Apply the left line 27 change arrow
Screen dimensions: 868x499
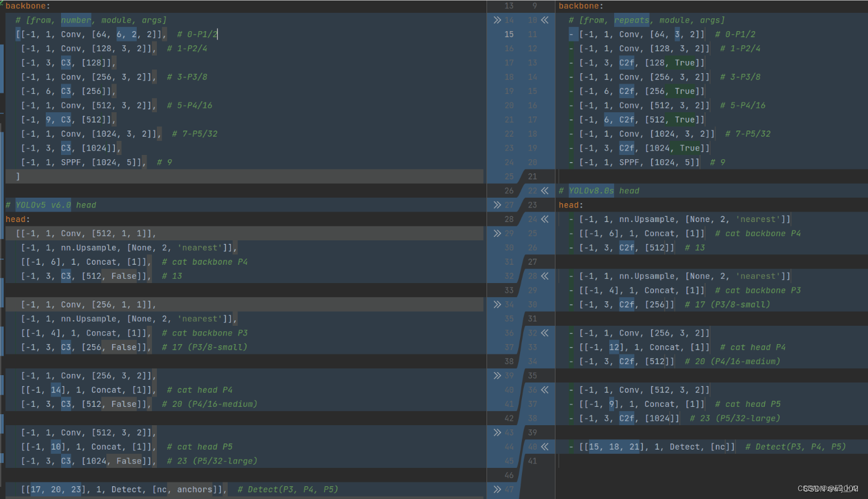tap(497, 205)
